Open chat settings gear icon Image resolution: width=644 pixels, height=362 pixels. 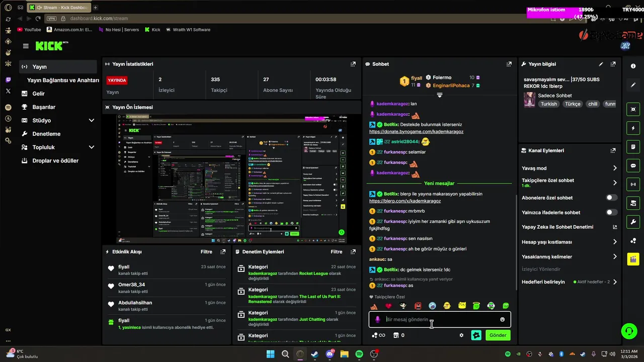point(461,335)
